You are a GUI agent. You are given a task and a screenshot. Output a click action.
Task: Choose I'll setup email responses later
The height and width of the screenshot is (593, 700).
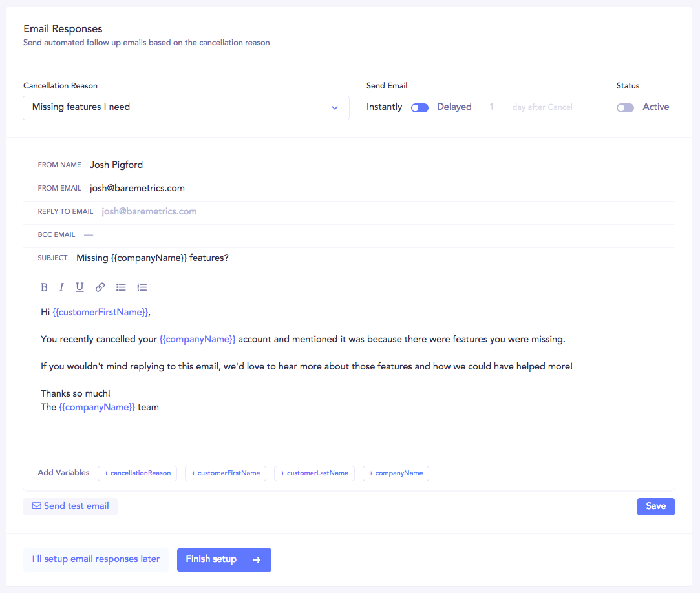[x=96, y=560]
